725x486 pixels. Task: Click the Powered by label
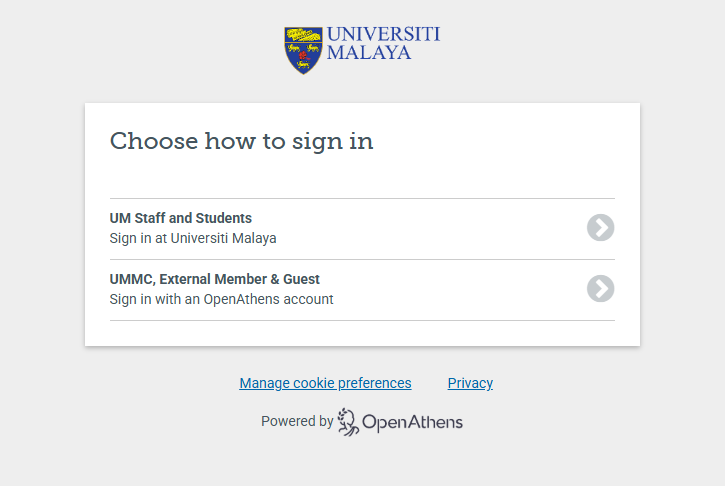[x=297, y=422]
